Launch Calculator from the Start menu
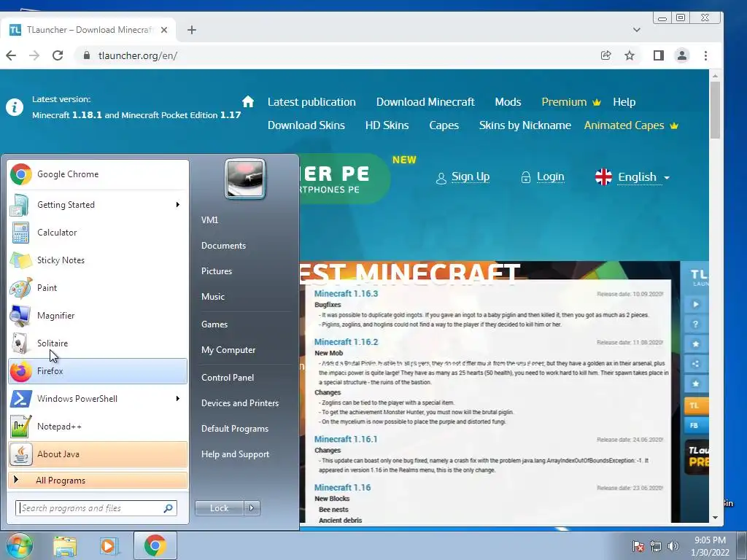The width and height of the screenshot is (747, 560). tap(98, 233)
